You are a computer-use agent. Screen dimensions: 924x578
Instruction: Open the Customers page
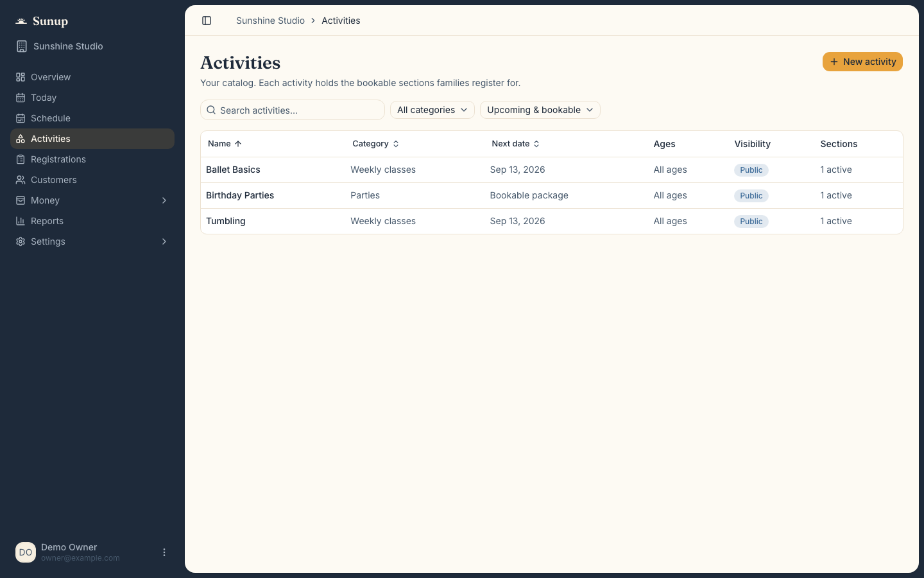(92, 180)
